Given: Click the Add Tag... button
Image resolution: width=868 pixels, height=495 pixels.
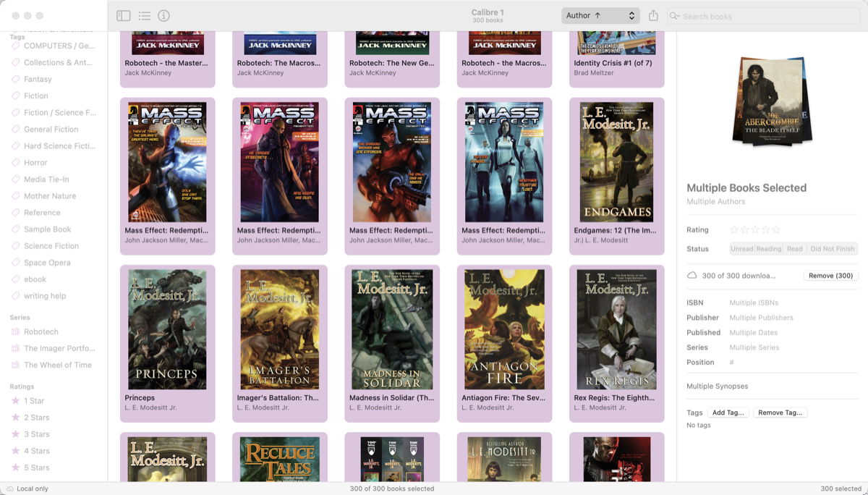Looking at the screenshot, I should coord(728,412).
